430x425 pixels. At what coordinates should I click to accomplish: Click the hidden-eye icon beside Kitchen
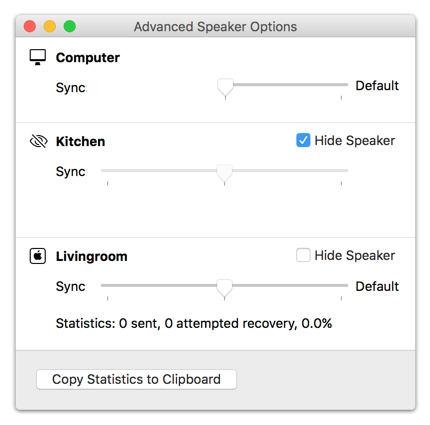(39, 141)
